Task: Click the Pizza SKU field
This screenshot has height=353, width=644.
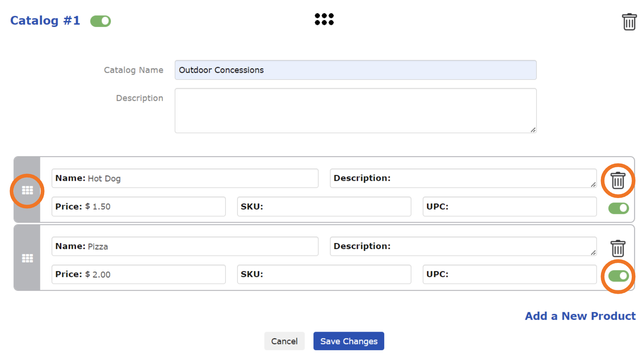Action: pos(336,274)
